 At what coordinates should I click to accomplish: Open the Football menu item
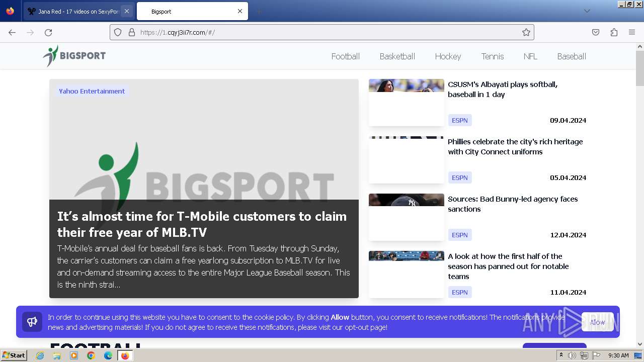click(x=345, y=56)
